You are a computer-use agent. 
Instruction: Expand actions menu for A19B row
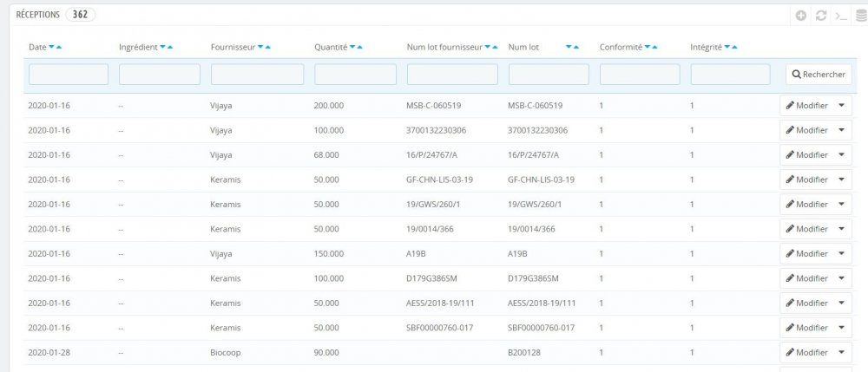[841, 254]
